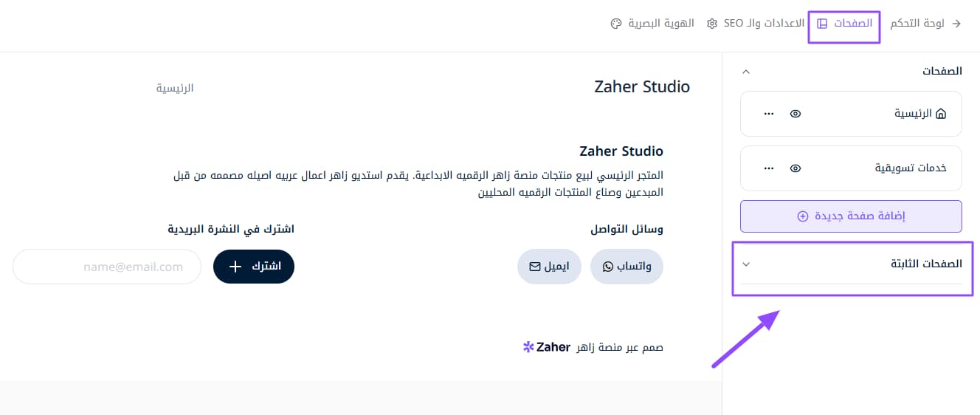
Task: Open more options for الرئيسية page
Action: [x=769, y=114]
